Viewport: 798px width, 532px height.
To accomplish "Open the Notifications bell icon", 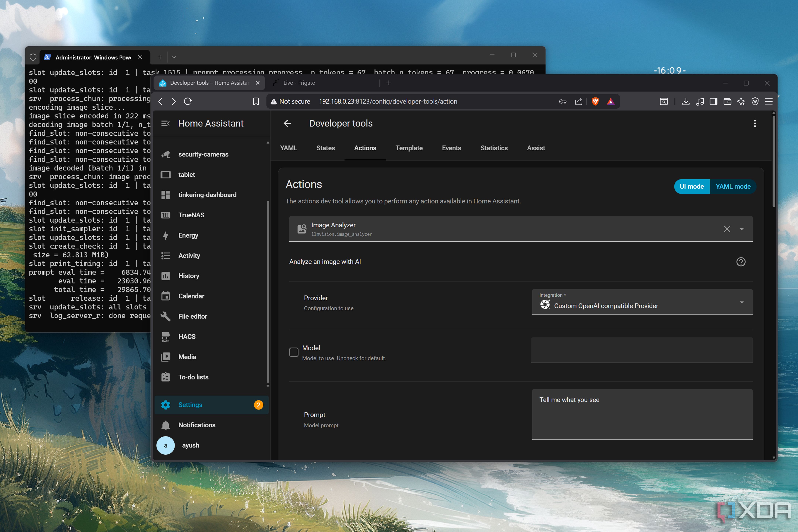I will pyautogui.click(x=166, y=425).
